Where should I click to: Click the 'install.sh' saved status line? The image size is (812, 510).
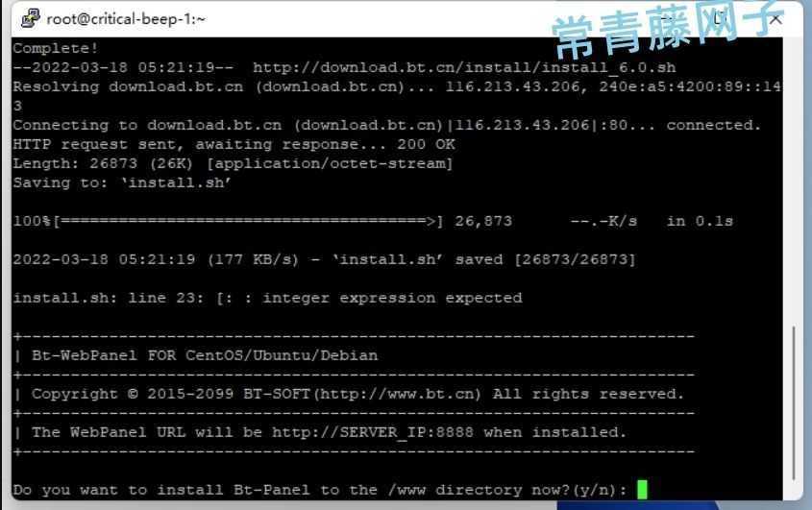click(x=324, y=260)
